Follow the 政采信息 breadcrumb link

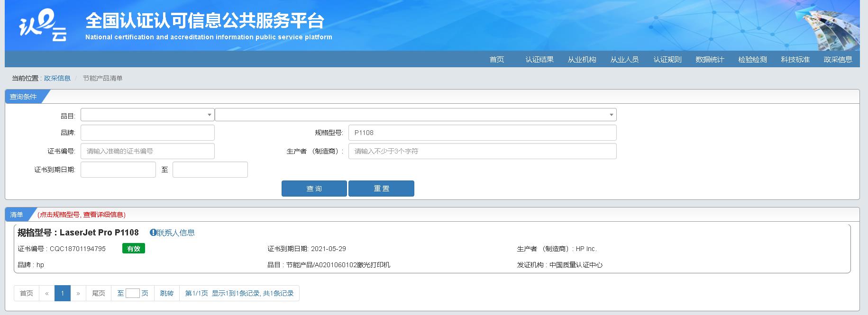point(57,78)
